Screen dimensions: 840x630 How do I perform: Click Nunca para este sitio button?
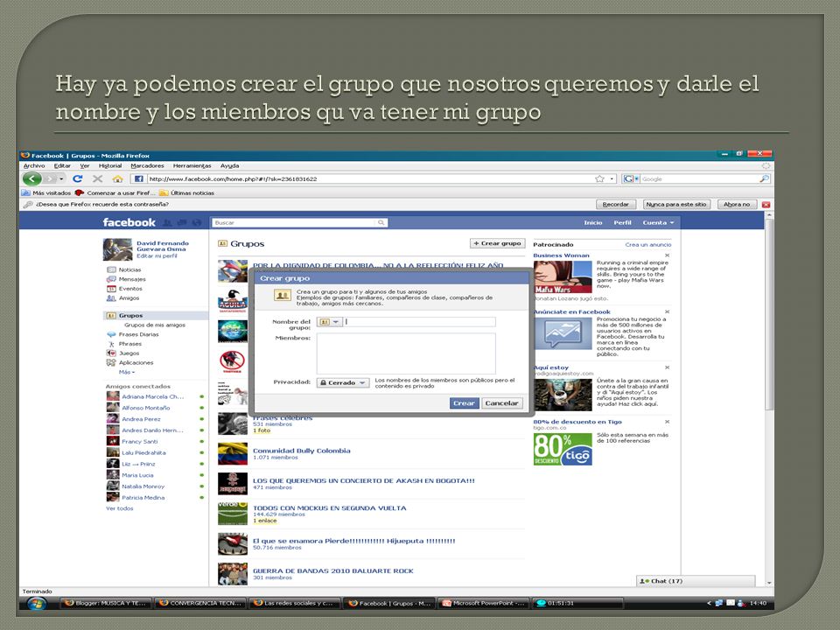tap(676, 205)
